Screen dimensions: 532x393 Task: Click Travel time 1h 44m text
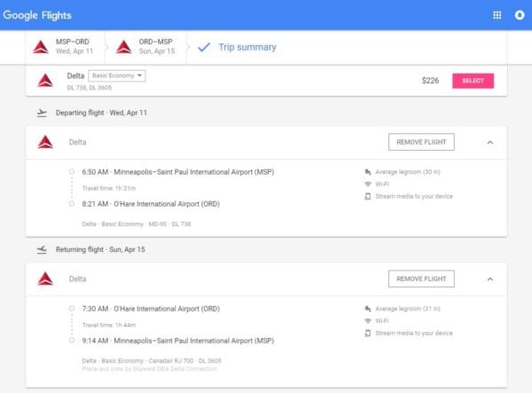[109, 325]
